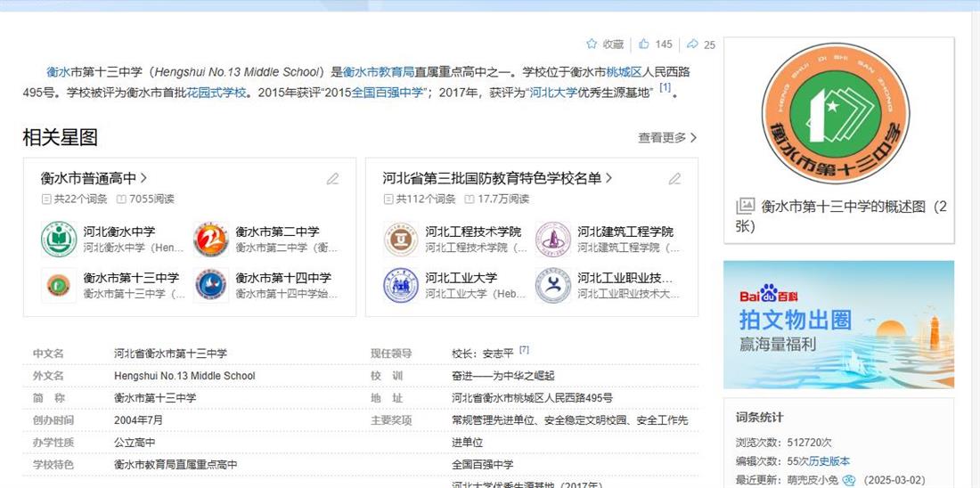Open the 河北建筑工程学院 entry title
The height and width of the screenshot is (488, 980).
pyautogui.click(x=625, y=232)
